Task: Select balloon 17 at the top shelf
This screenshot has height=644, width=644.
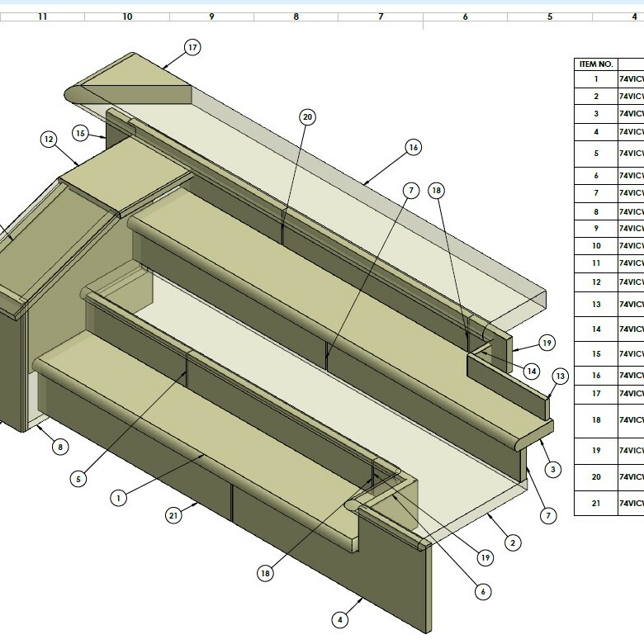Action: point(192,48)
